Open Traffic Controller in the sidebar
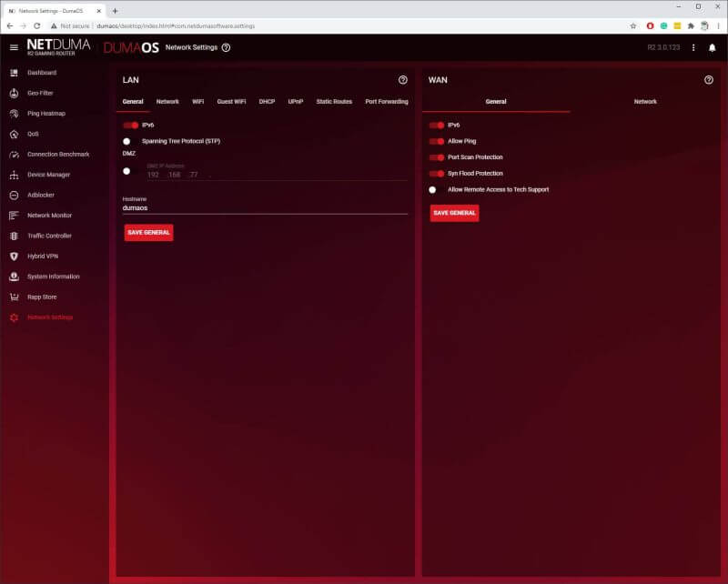Screen dimensions: 728x584 [x=50, y=236]
